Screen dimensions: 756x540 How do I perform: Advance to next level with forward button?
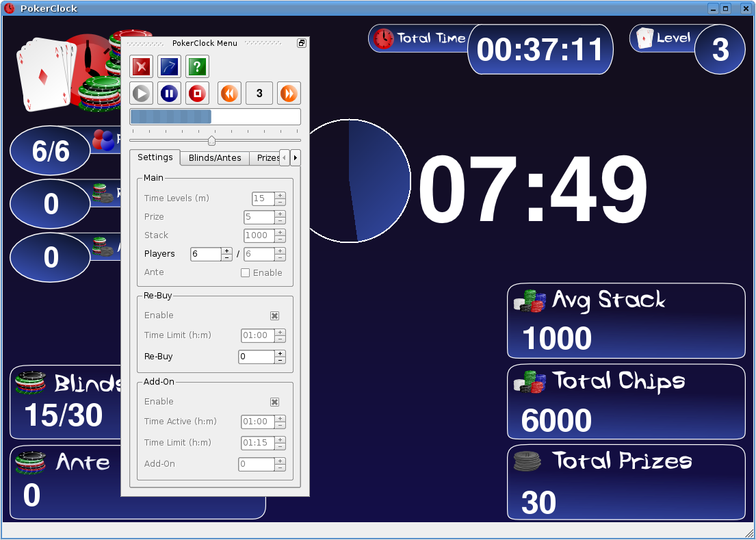tap(289, 93)
